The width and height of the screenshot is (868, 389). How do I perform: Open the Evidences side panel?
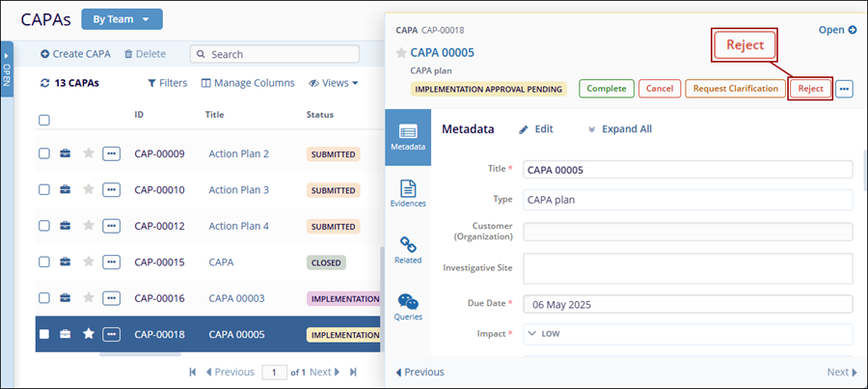(408, 193)
